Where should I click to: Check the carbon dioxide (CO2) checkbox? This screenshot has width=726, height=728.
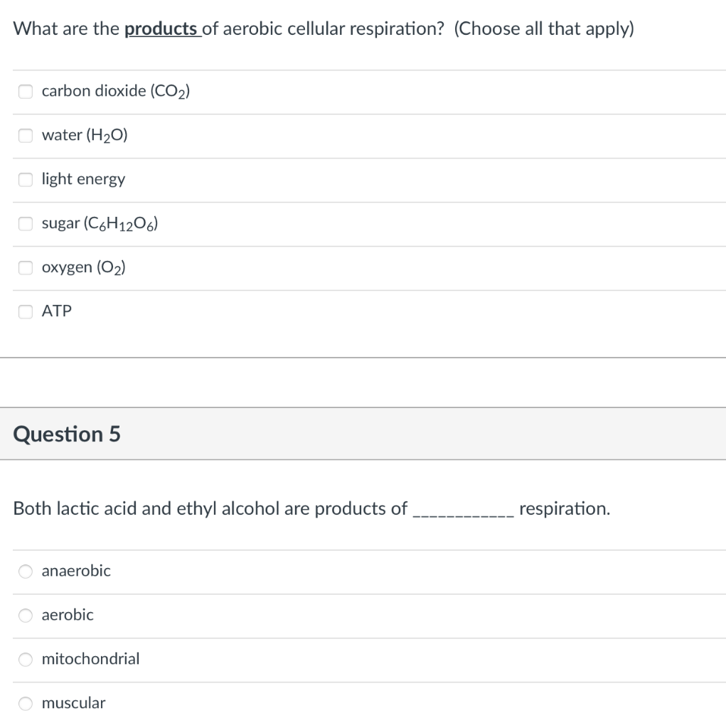tap(26, 92)
